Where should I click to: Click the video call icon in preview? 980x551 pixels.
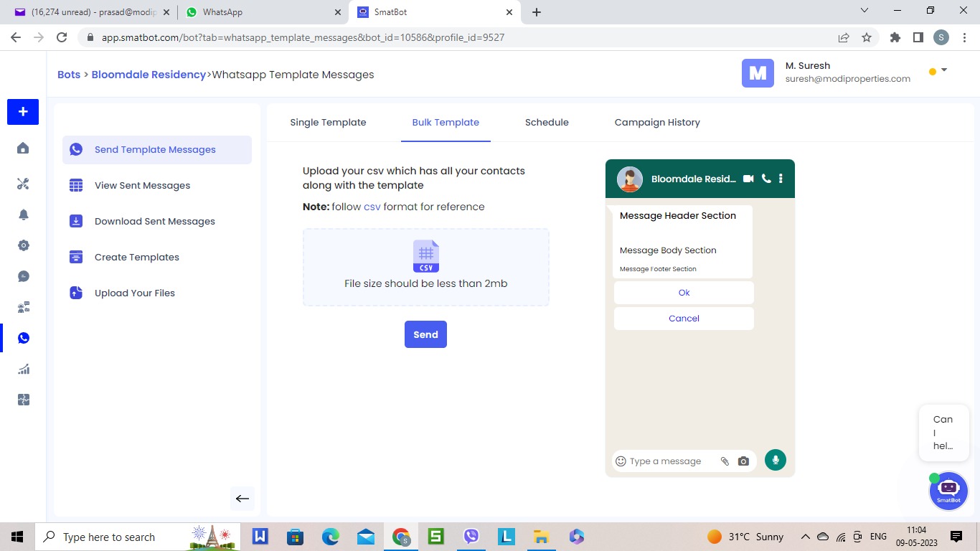click(x=748, y=179)
